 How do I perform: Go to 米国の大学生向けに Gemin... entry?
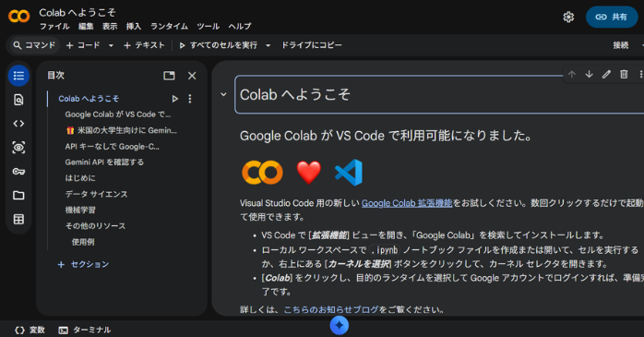[121, 130]
